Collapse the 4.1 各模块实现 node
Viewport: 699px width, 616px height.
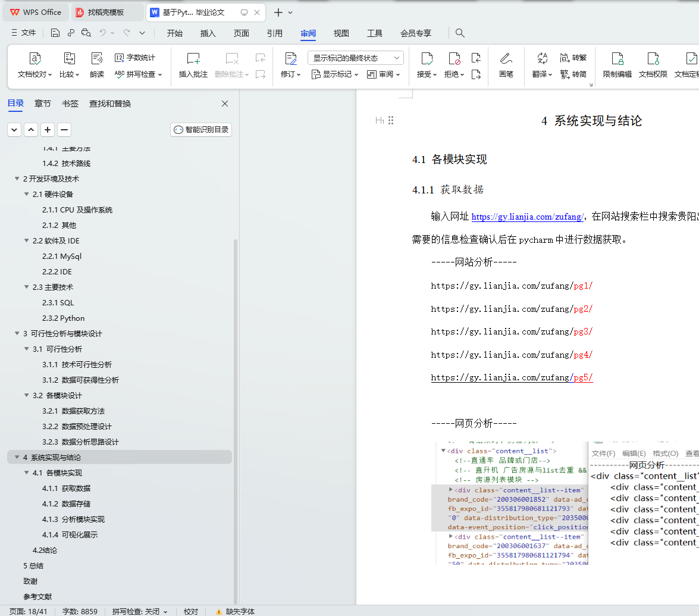26,473
